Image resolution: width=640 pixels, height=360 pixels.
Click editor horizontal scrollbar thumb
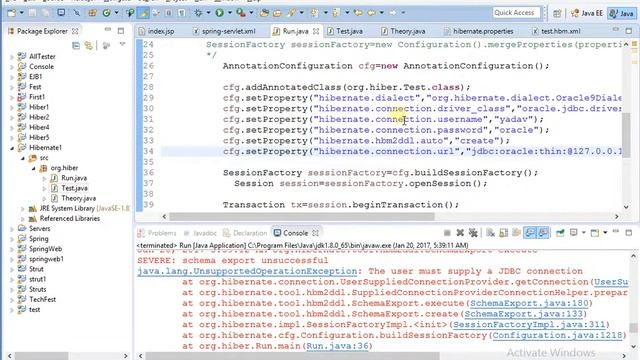[302, 216]
